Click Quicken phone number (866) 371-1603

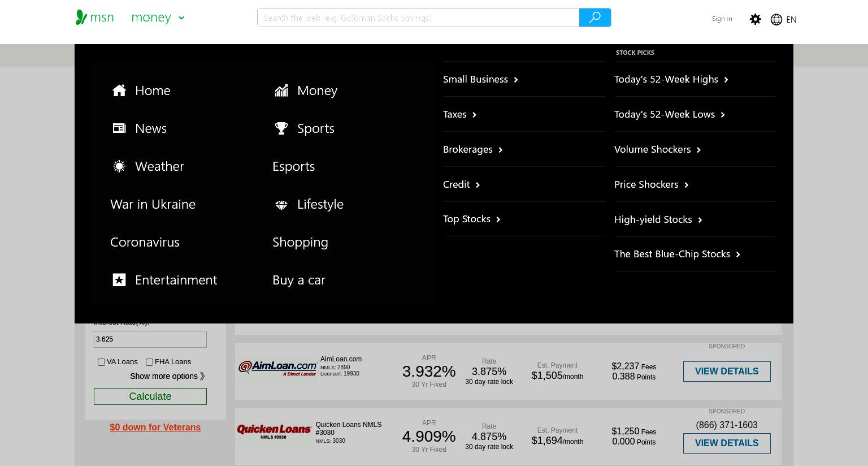727,425
